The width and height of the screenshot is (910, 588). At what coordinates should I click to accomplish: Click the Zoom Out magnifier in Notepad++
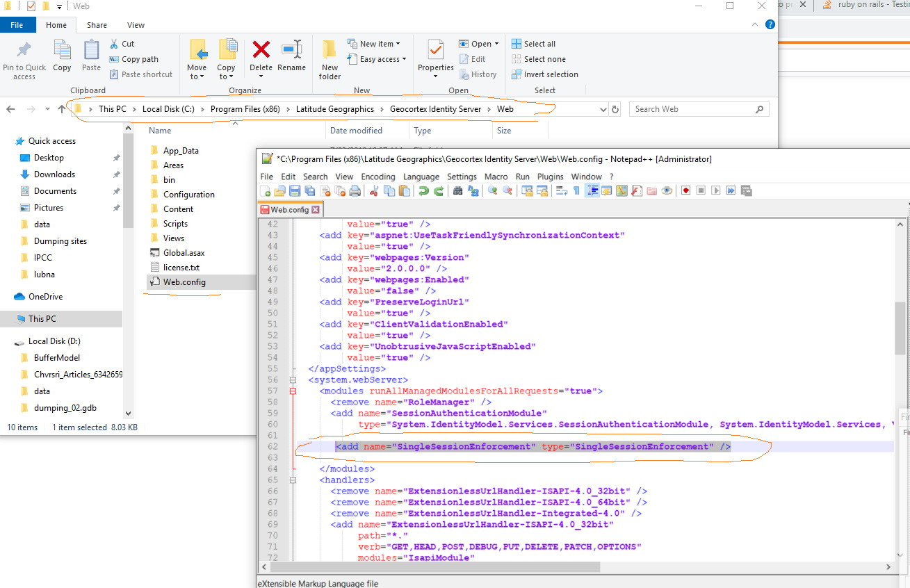tap(507, 191)
